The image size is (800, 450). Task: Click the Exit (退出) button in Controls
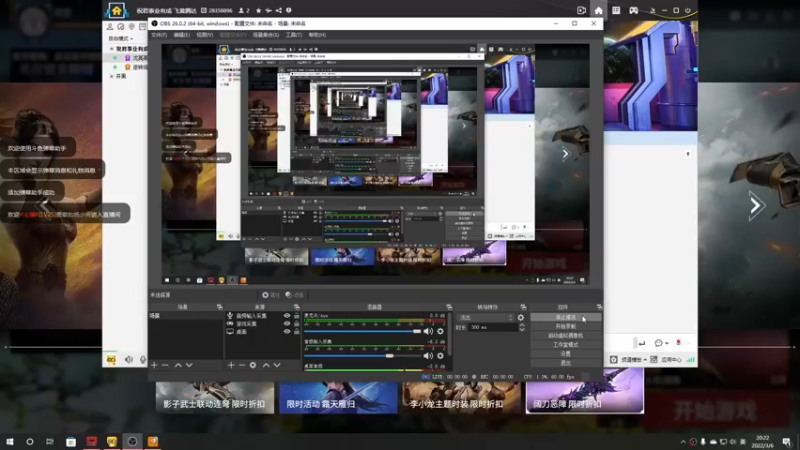coord(565,363)
